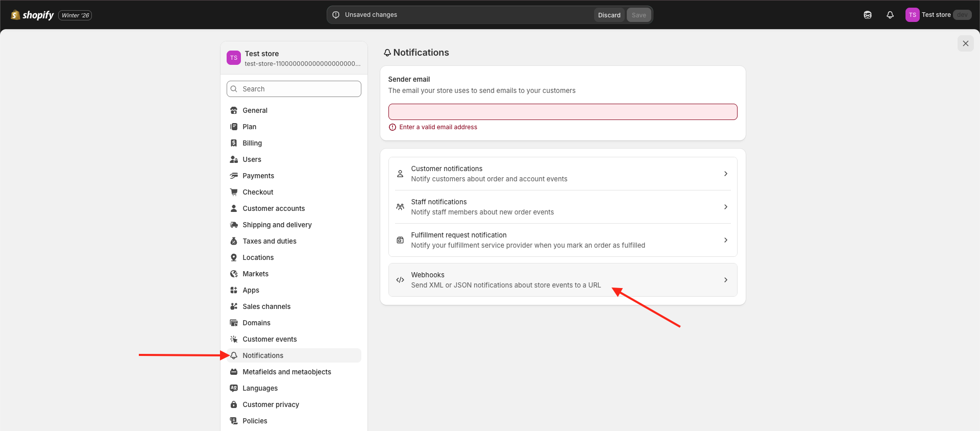This screenshot has width=980, height=431.
Task: Expand the Staff notifications chevron
Action: (x=725, y=207)
